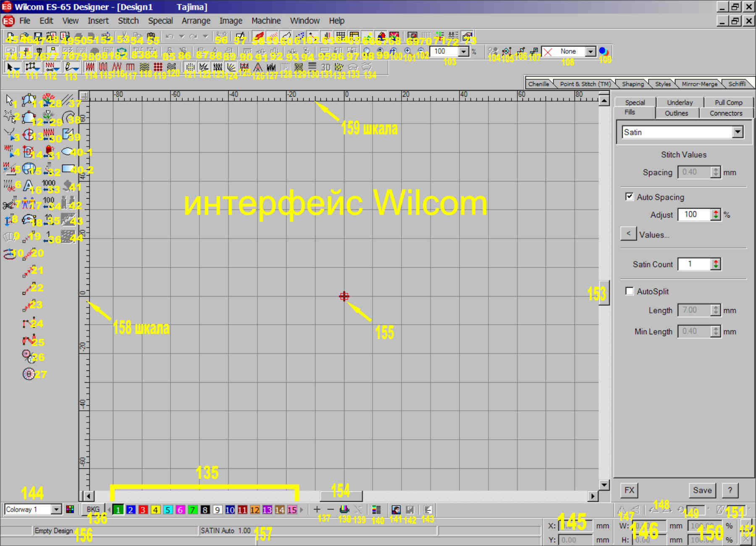Select green color swatch 1
The height and width of the screenshot is (546, 756).
pos(118,510)
